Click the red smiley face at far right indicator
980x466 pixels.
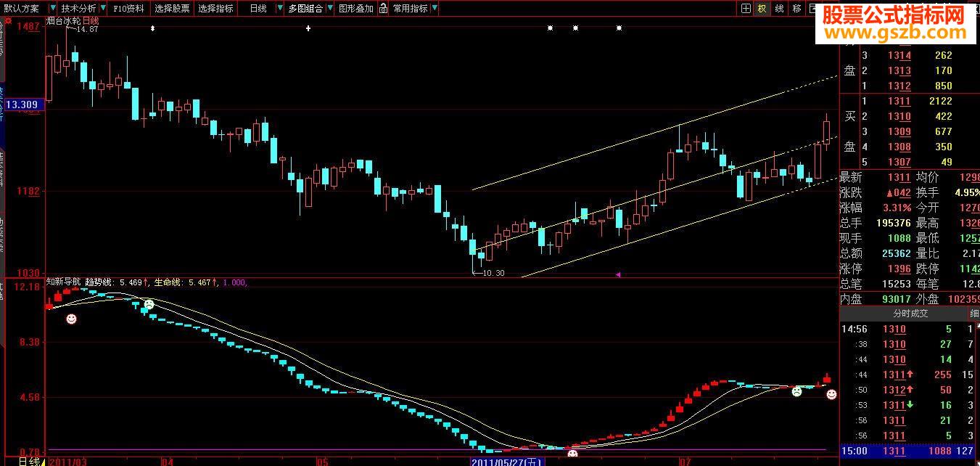tap(831, 394)
